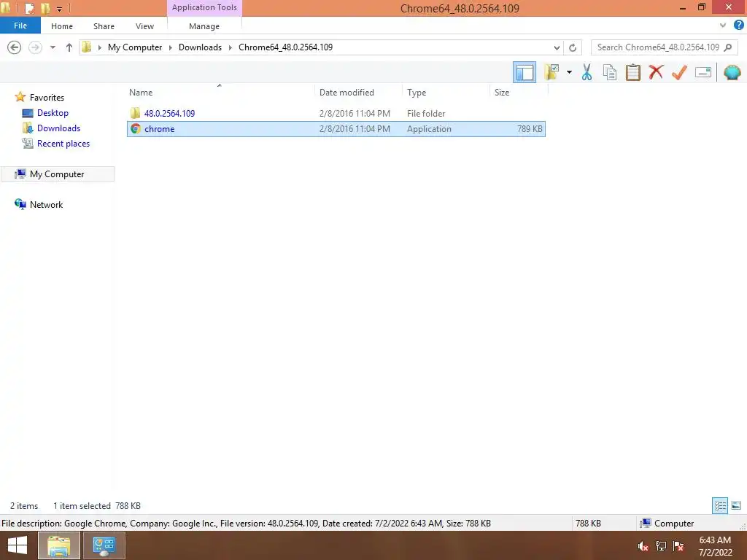This screenshot has height=560, width=747.
Task: Click the search magnifier icon
Action: [727, 47]
